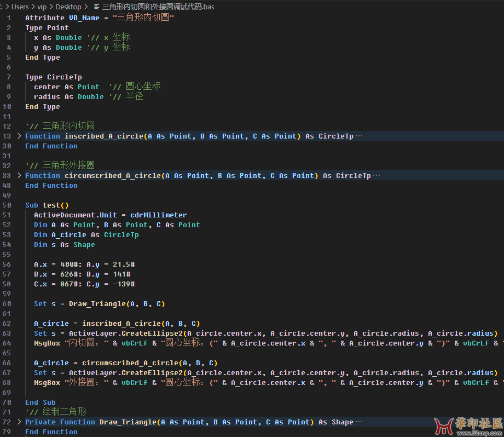Click line number 1 in the gutter
504x437 pixels.
[x=9, y=18]
